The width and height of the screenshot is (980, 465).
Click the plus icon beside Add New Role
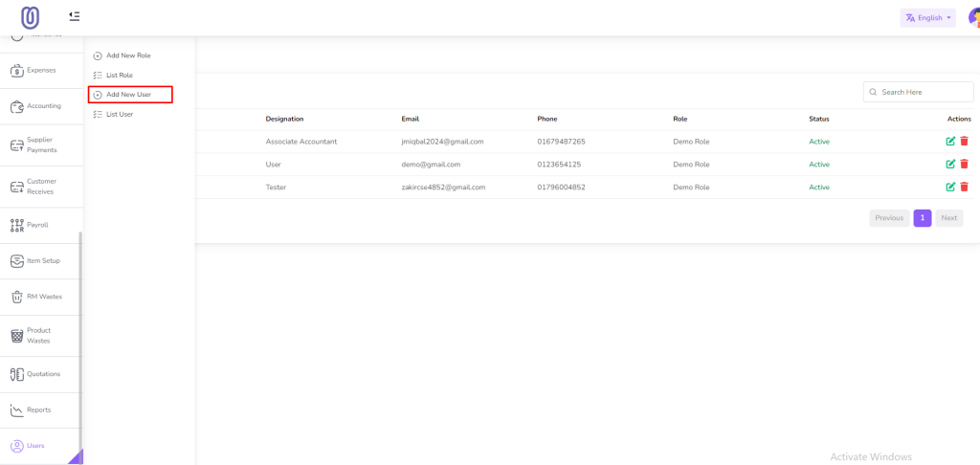(97, 55)
